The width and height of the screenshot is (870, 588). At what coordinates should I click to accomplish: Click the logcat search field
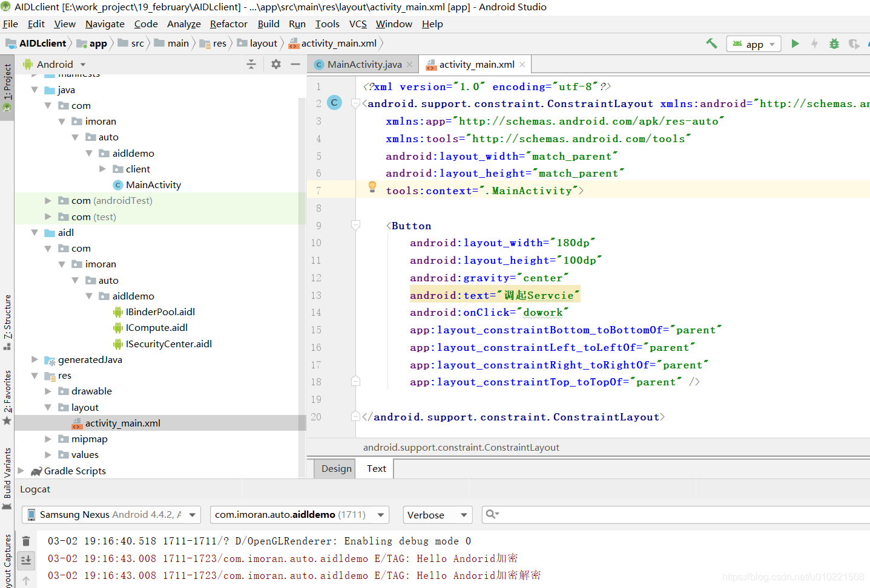point(676,515)
